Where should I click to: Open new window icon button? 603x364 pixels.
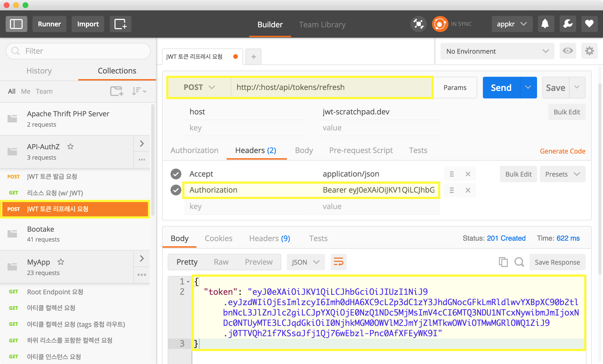coord(120,24)
